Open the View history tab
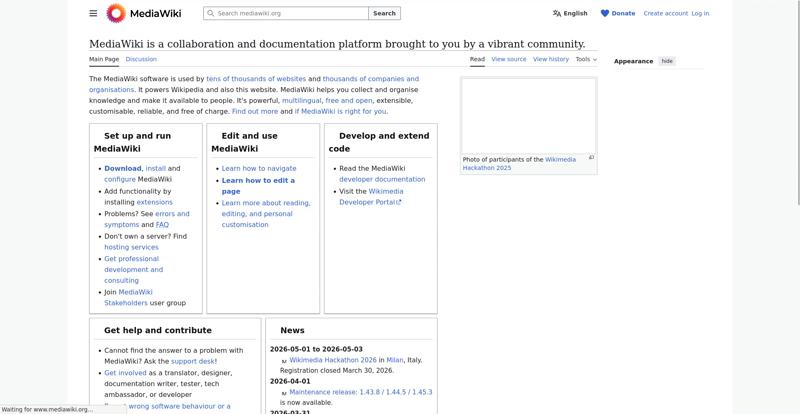This screenshot has width=800, height=414. (x=551, y=59)
